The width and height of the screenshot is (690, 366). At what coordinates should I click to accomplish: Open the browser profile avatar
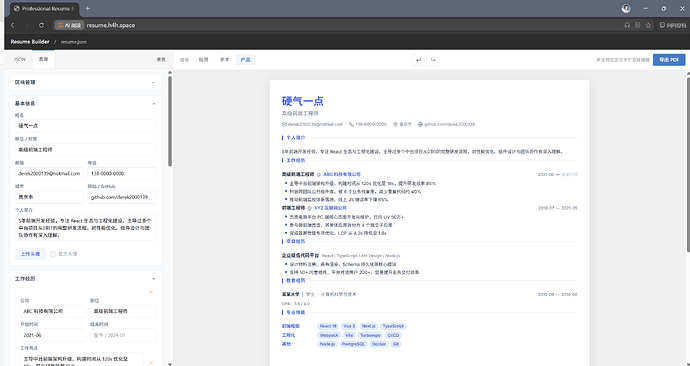pyautogui.click(x=626, y=8)
